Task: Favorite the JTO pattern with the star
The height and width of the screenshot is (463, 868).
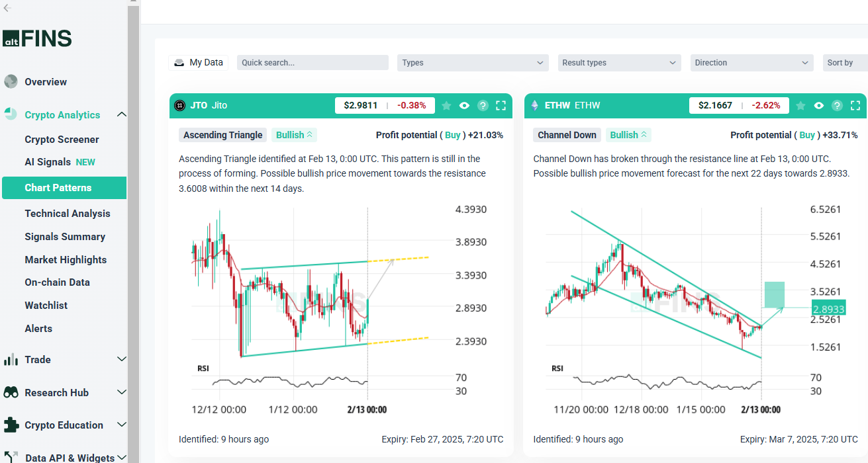Action: click(x=446, y=105)
